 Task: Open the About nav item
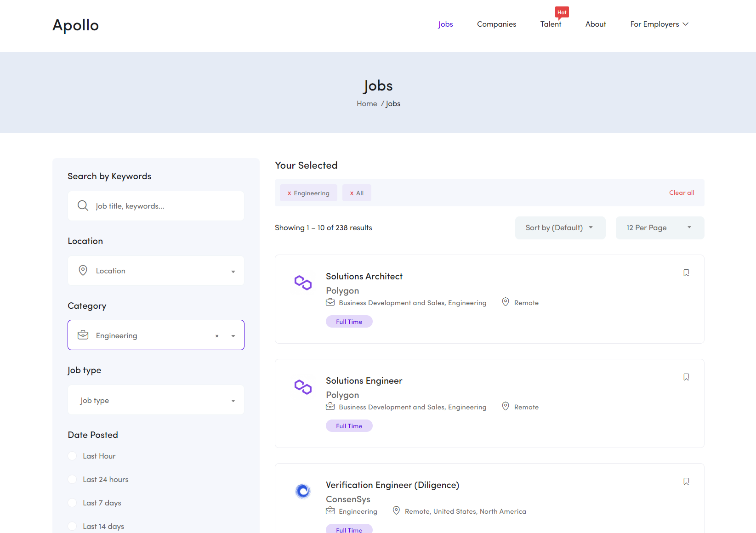[596, 24]
